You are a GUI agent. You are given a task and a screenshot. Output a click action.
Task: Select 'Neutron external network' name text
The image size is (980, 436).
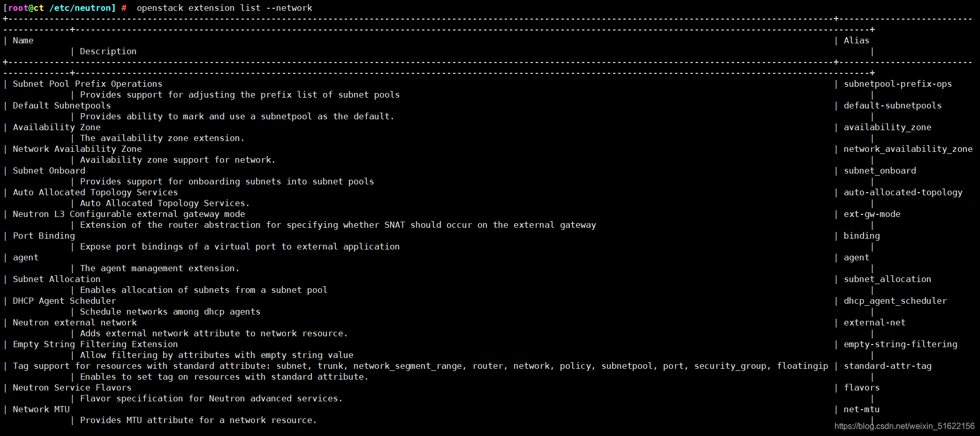tap(75, 323)
